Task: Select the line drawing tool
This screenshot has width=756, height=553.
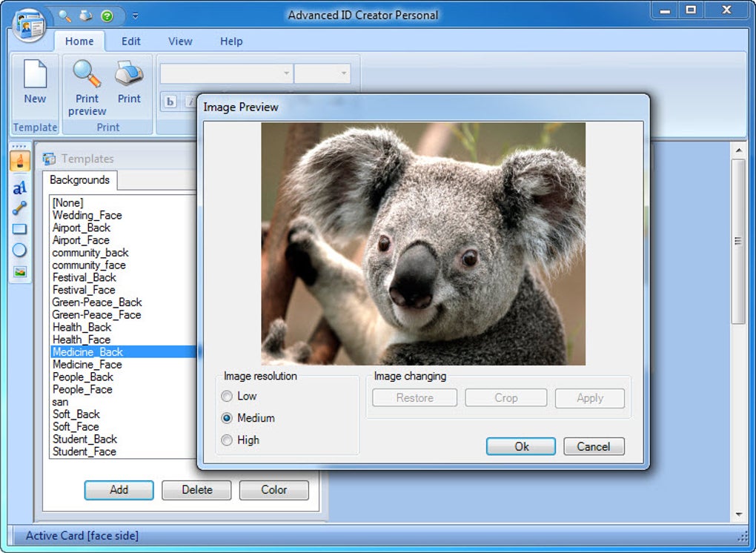Action: coord(20,208)
